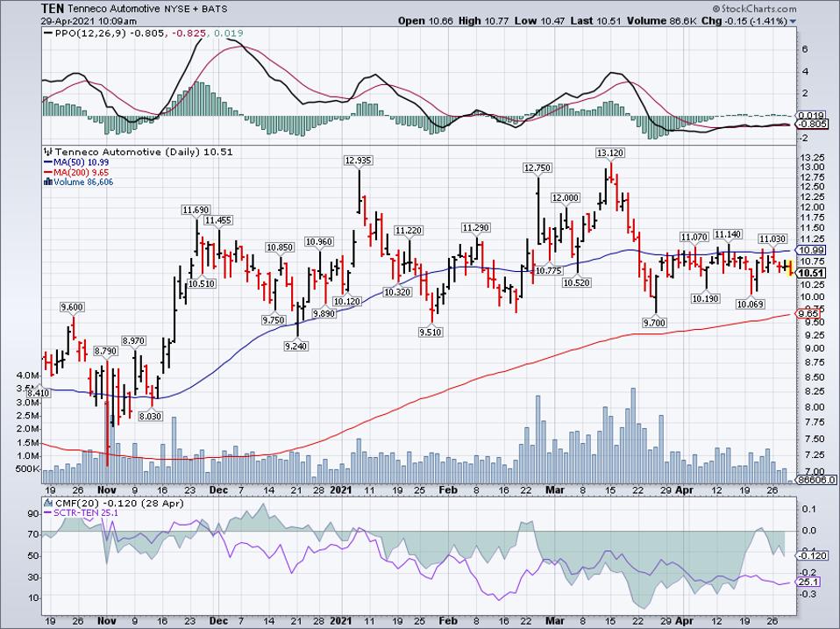
Task: Click the bar chart icon before Tenneco Automotive (Daily)
Action: pos(47,152)
